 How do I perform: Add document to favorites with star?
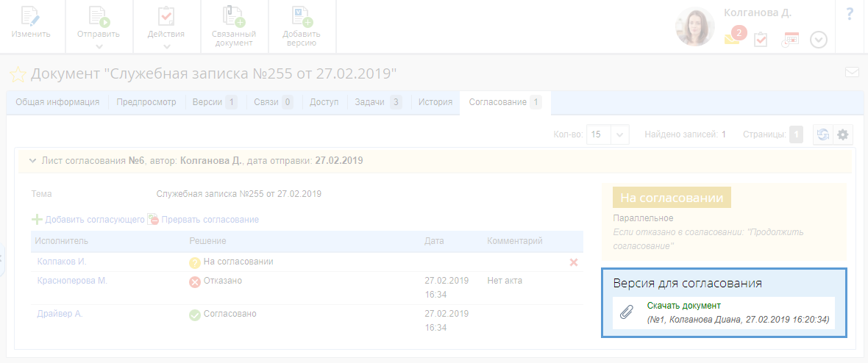coord(18,74)
